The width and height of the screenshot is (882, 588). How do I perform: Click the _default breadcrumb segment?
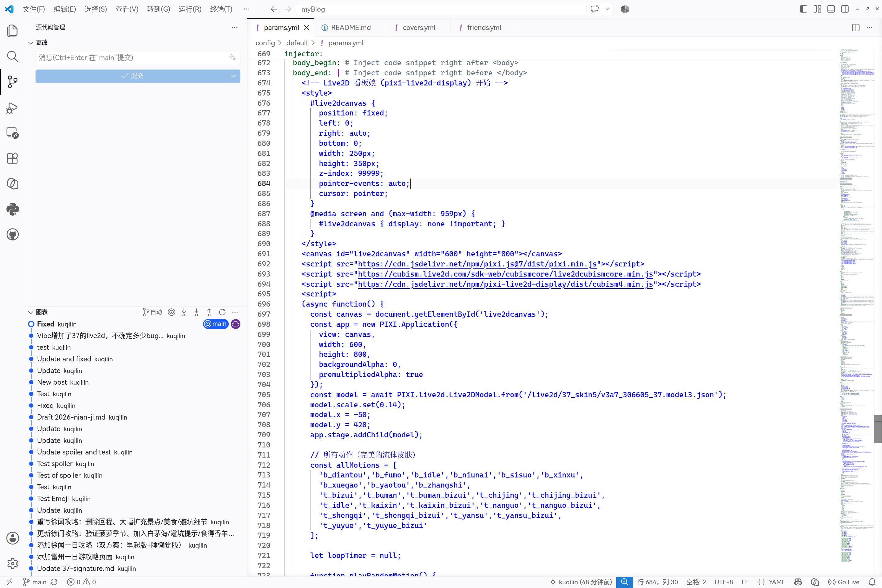[296, 43]
